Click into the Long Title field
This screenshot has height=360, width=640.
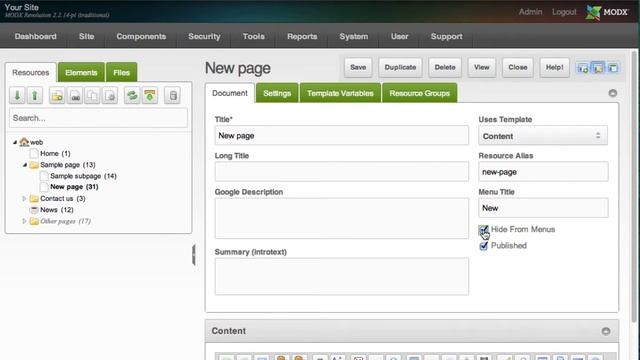point(342,171)
